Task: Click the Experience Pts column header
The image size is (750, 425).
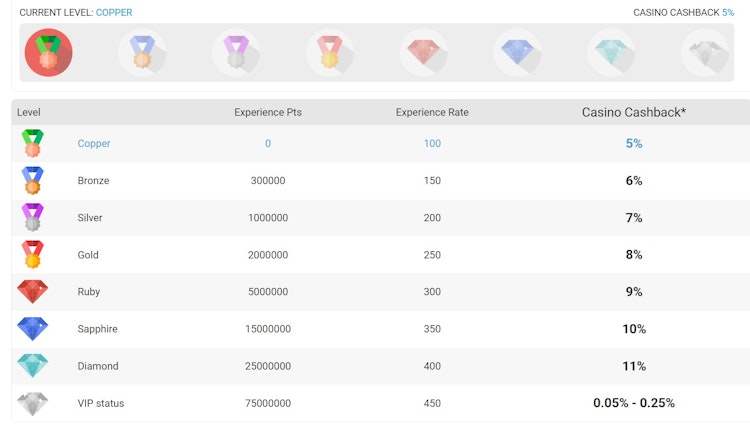Action: 268,112
